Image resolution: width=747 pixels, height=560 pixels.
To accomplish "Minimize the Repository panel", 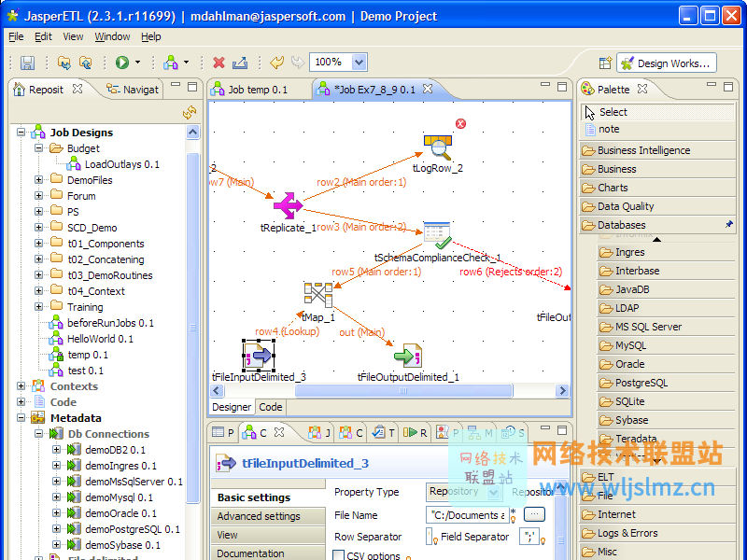I will click(176, 86).
